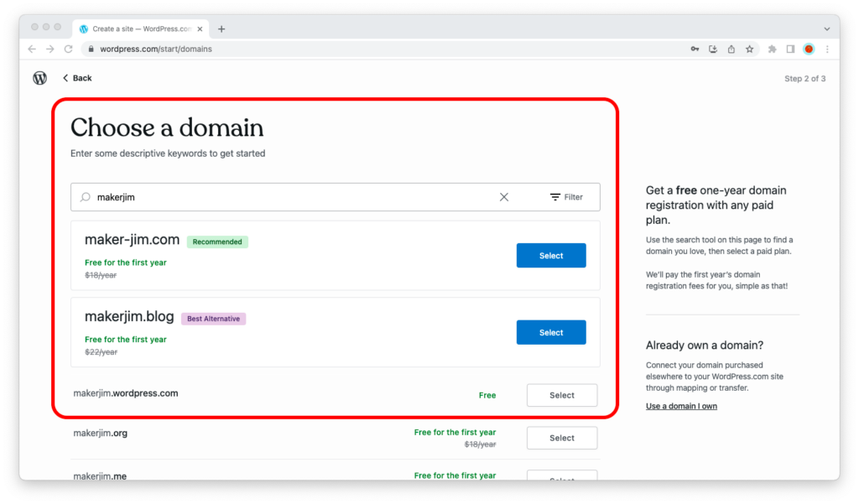Click the Best Alternative badge
The width and height of the screenshot is (859, 504).
point(214,319)
